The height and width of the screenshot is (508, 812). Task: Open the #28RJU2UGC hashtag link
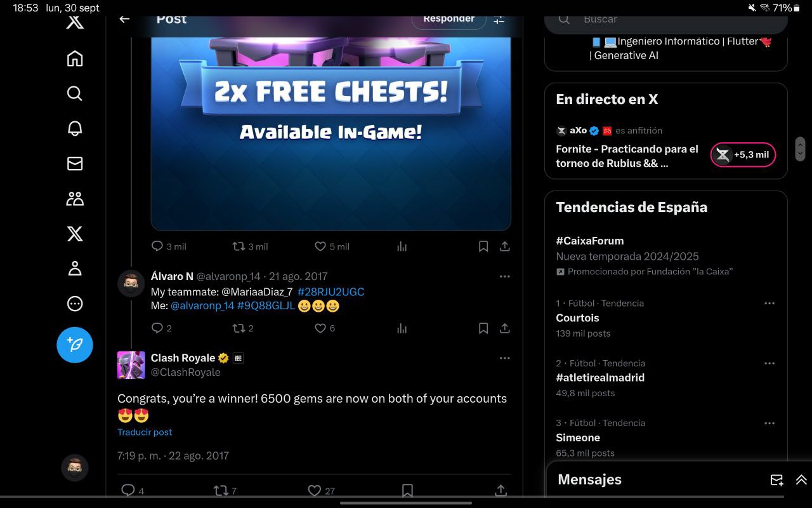click(x=331, y=291)
